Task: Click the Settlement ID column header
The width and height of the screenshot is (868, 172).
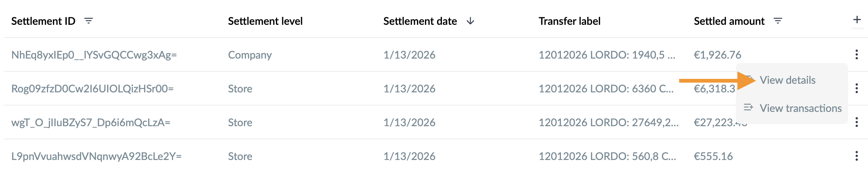Action: (x=43, y=21)
